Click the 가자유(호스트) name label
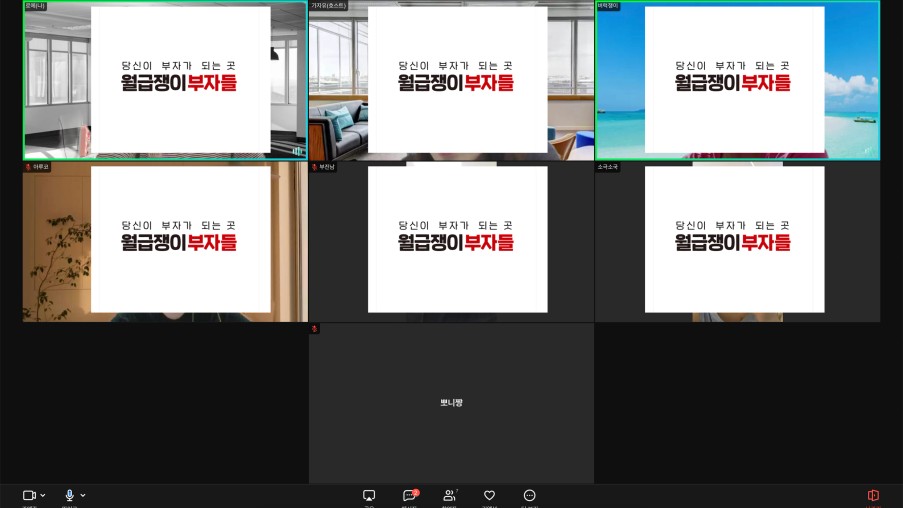903x508 pixels. coord(329,6)
